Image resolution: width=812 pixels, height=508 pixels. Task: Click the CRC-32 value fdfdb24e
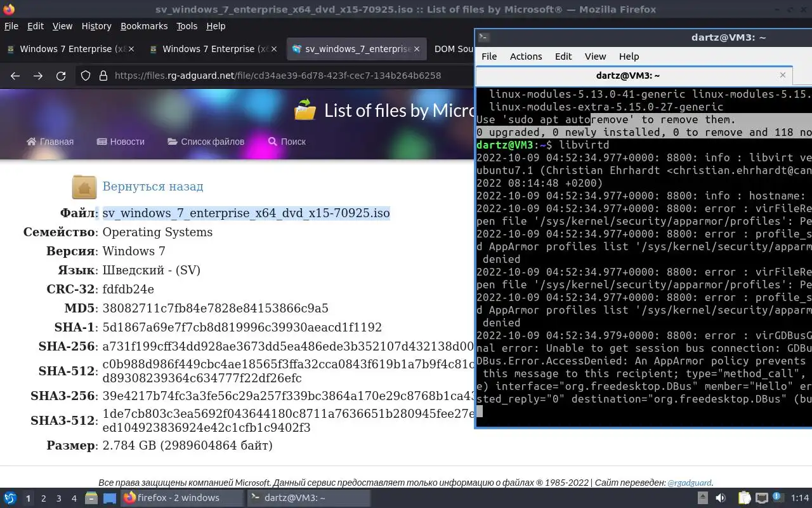point(128,290)
